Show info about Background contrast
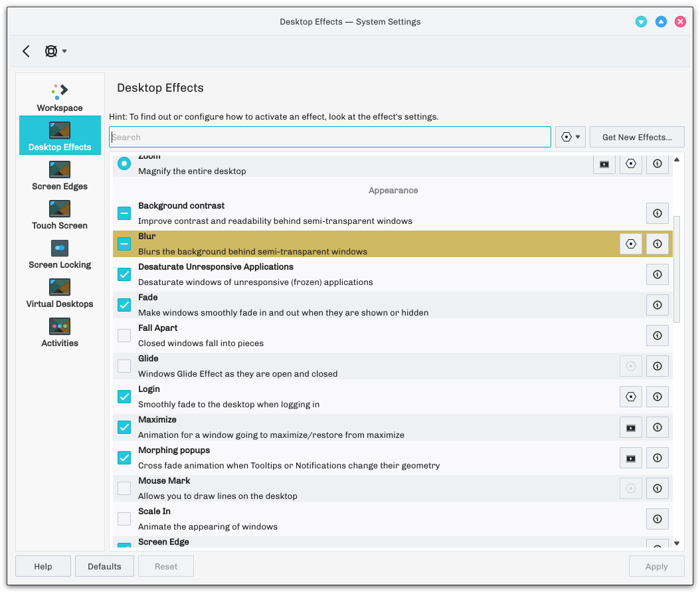Image resolution: width=700 pixels, height=592 pixels. click(x=657, y=213)
